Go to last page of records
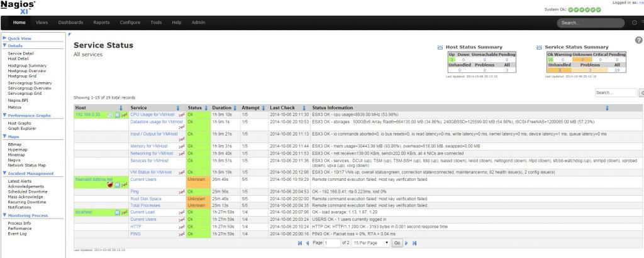644x258 pixels. [x=414, y=242]
